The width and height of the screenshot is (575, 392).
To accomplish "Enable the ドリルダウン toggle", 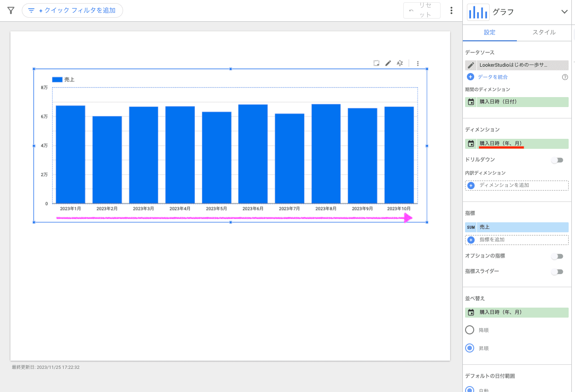I will click(557, 160).
